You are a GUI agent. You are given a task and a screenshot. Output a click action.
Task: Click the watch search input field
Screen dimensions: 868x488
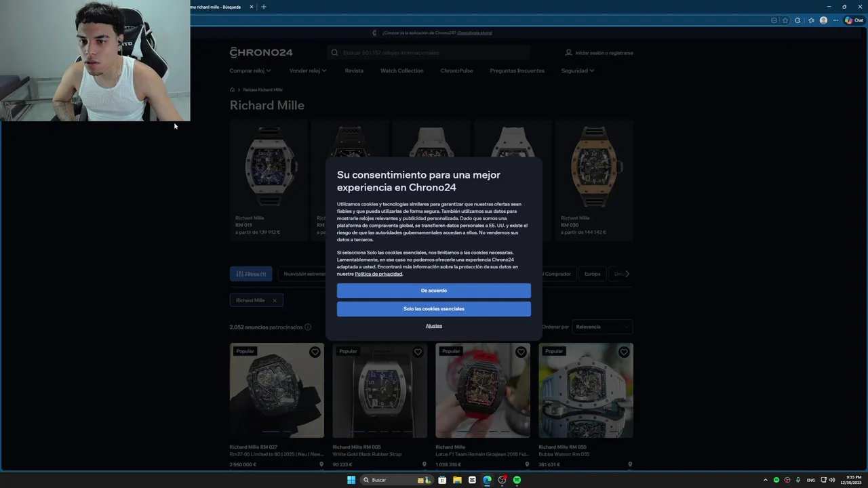click(x=428, y=53)
